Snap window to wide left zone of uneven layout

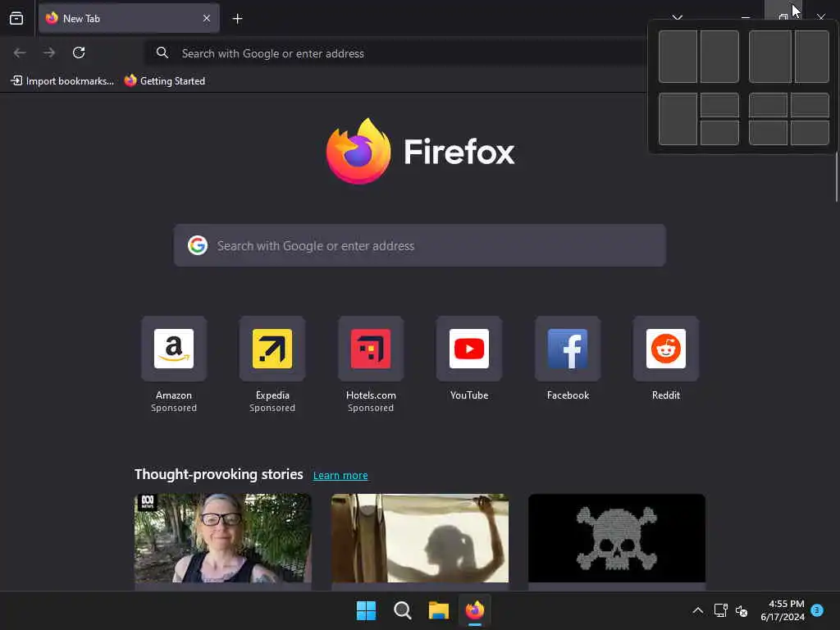769,57
